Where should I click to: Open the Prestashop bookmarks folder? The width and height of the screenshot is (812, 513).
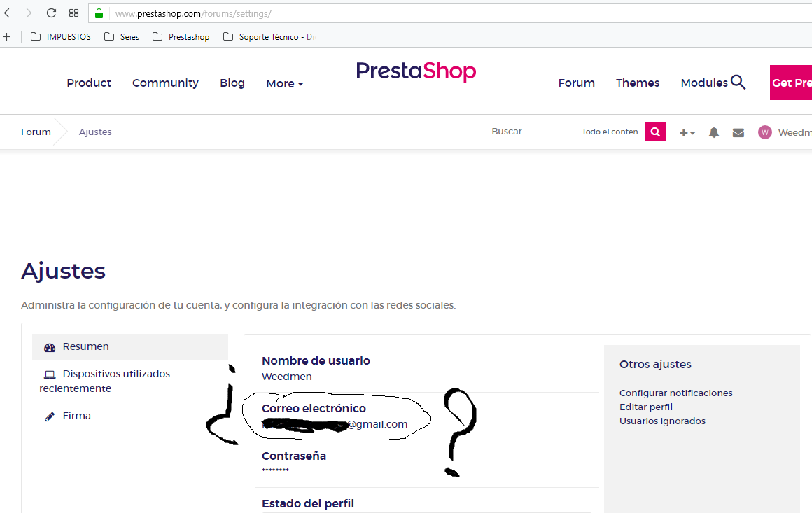pos(181,37)
